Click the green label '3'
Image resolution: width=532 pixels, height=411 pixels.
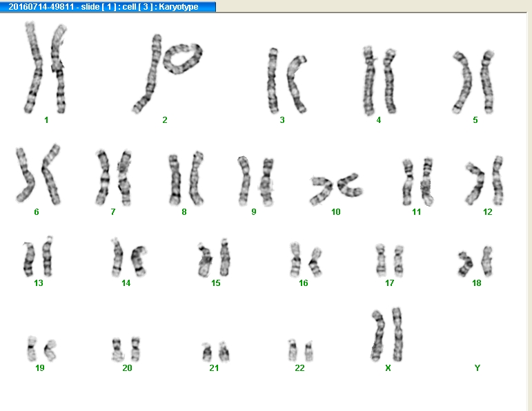(282, 120)
